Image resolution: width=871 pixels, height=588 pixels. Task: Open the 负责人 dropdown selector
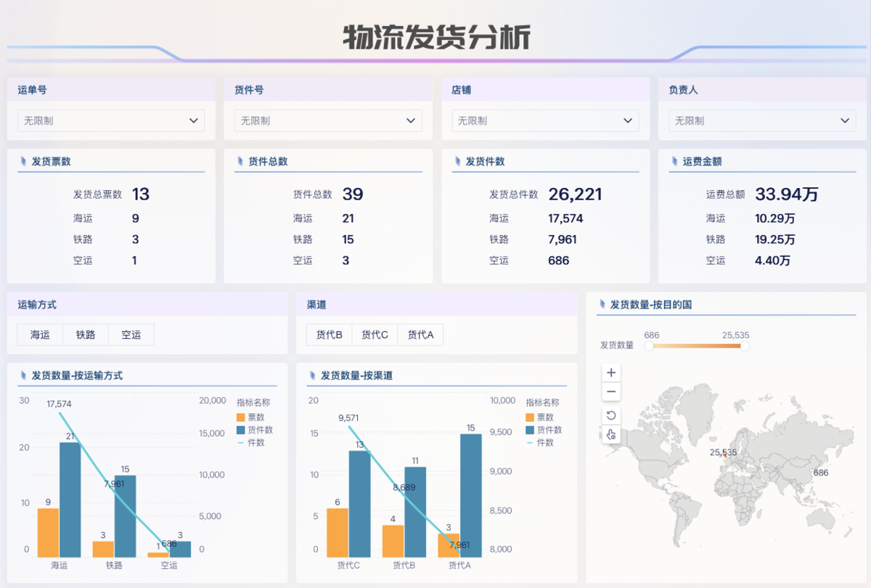click(x=762, y=121)
